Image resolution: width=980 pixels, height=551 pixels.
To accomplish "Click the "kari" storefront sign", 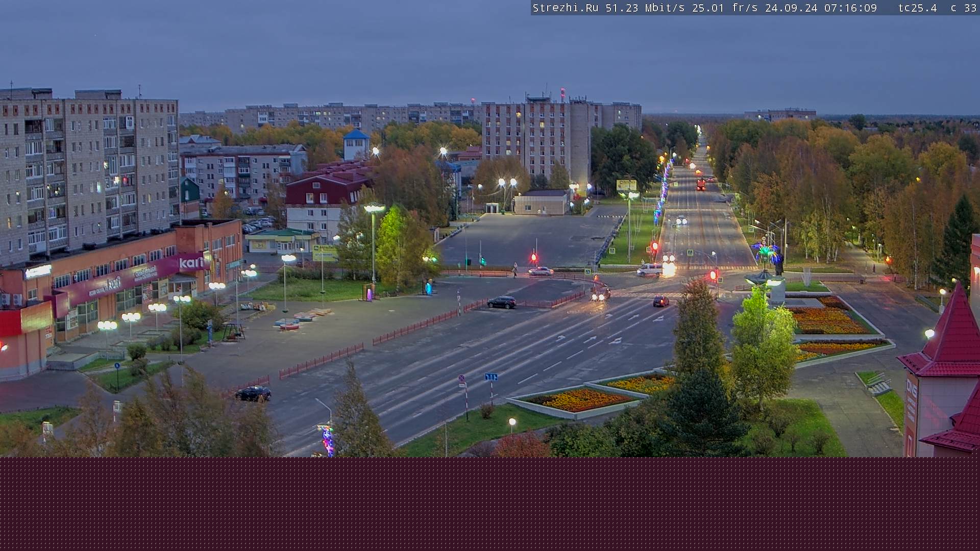I will pos(191,263).
